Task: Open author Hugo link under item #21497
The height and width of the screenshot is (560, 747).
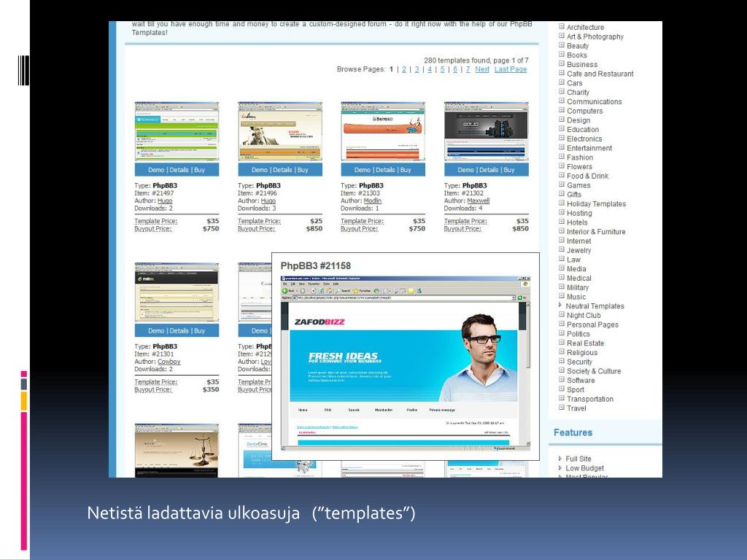Action: tap(165, 201)
